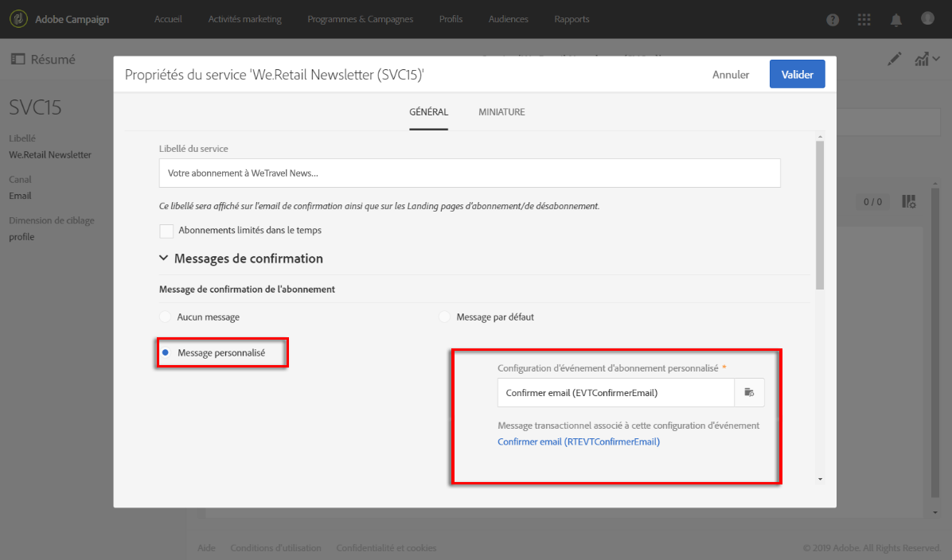Open the Accueil menu
Screen dimensions: 952x560
pos(168,19)
